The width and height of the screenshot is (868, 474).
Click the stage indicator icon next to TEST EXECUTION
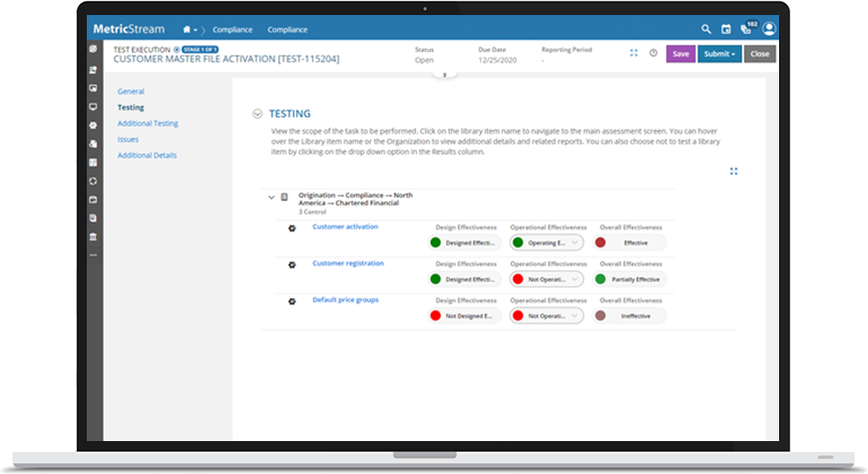177,49
